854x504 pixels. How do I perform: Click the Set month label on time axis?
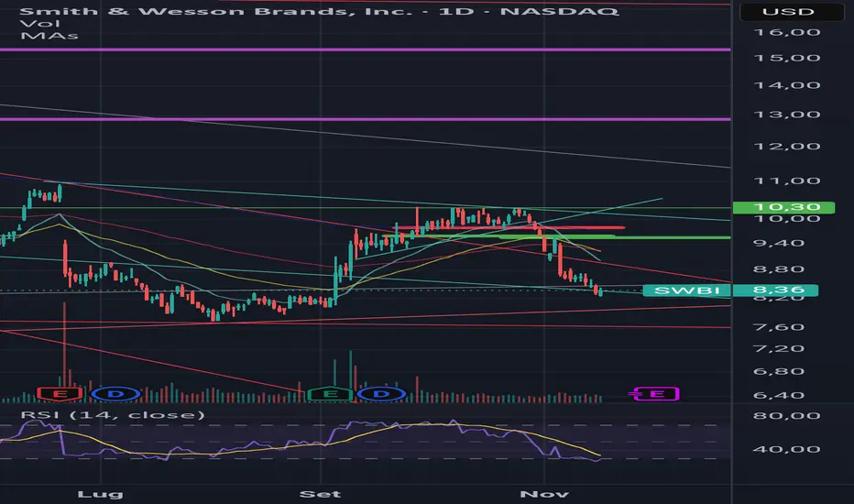coord(321,494)
